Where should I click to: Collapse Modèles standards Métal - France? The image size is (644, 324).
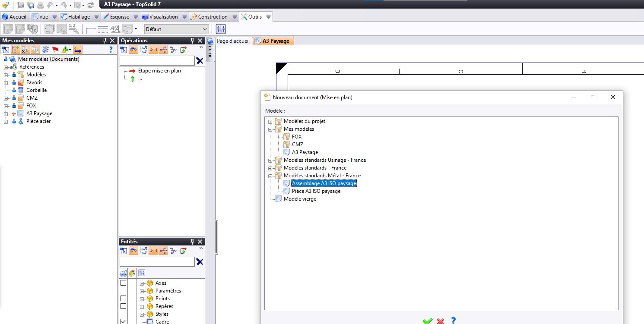point(271,176)
